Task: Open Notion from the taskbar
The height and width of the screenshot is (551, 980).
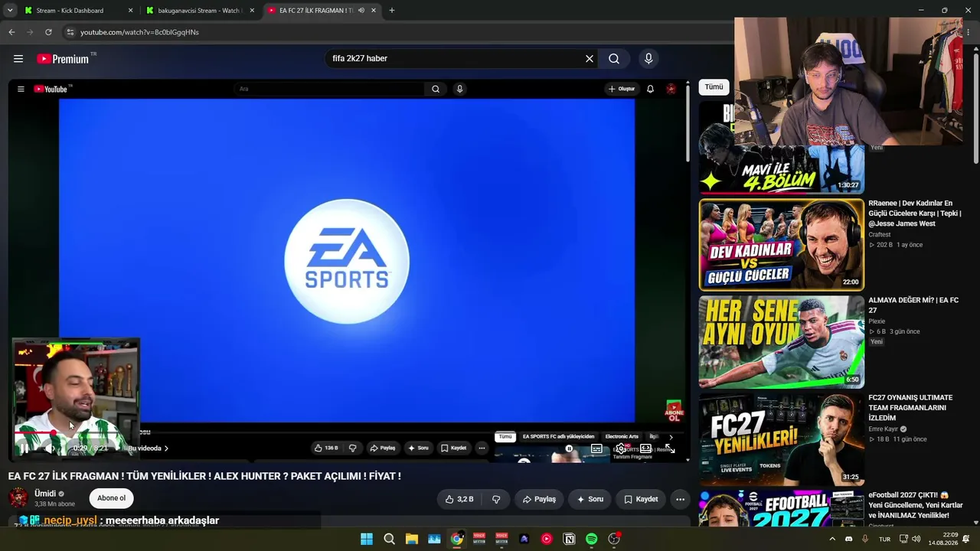Action: tap(569, 539)
